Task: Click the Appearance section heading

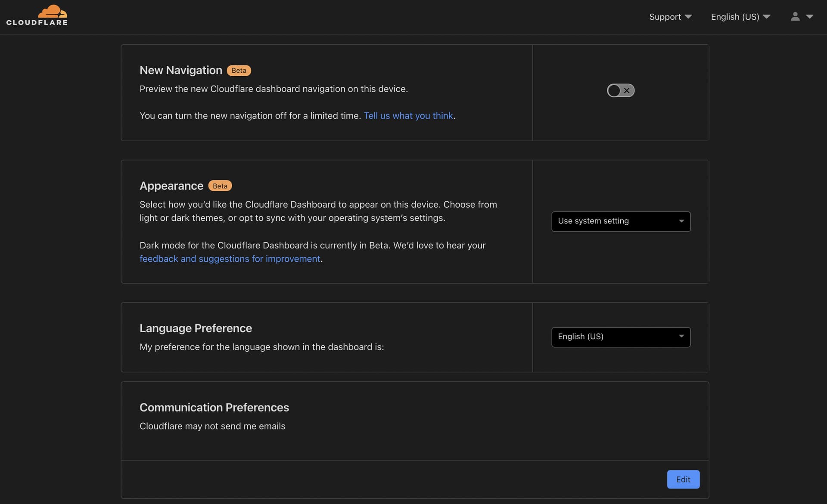Action: point(171,186)
